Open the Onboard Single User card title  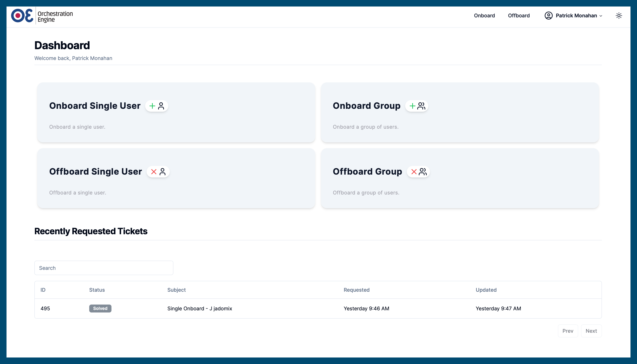click(x=95, y=106)
